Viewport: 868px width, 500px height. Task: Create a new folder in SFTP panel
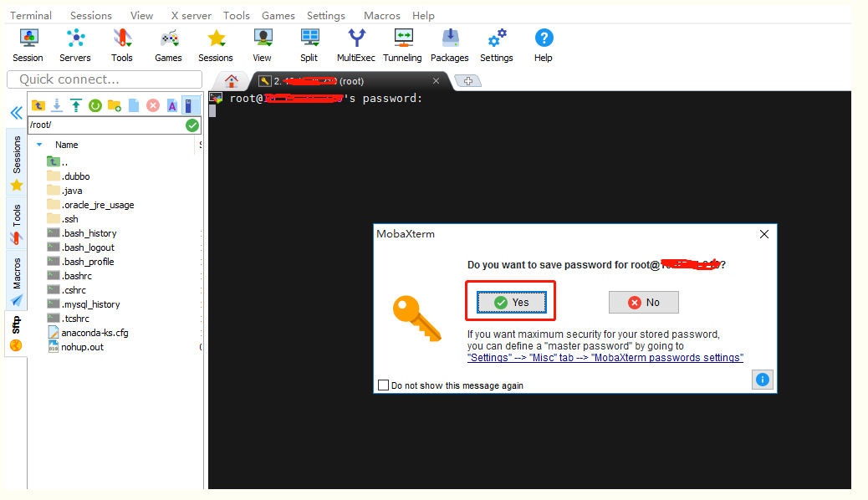point(115,105)
